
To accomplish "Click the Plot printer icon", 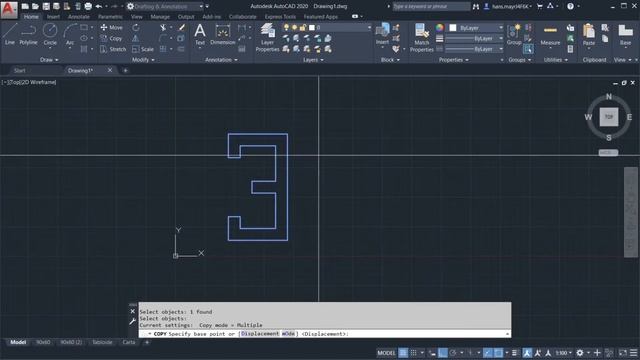I will (x=88, y=6).
